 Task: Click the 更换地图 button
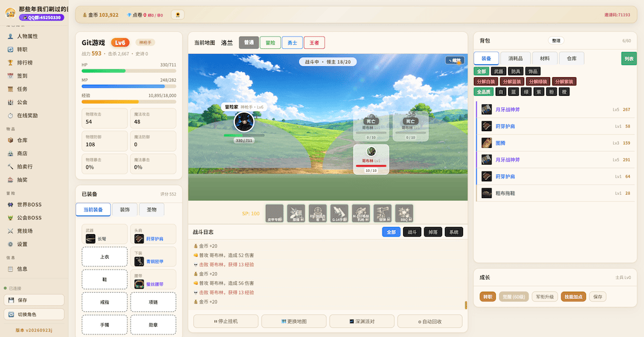[294, 322]
